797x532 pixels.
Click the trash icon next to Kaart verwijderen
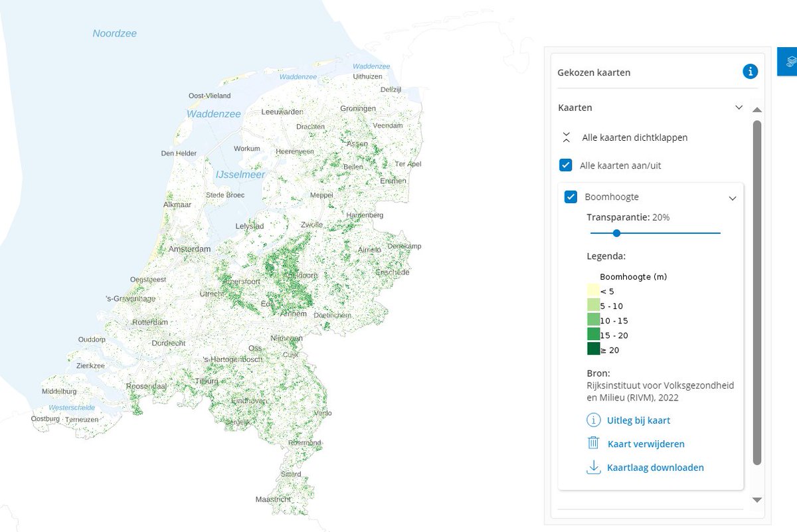coord(593,444)
